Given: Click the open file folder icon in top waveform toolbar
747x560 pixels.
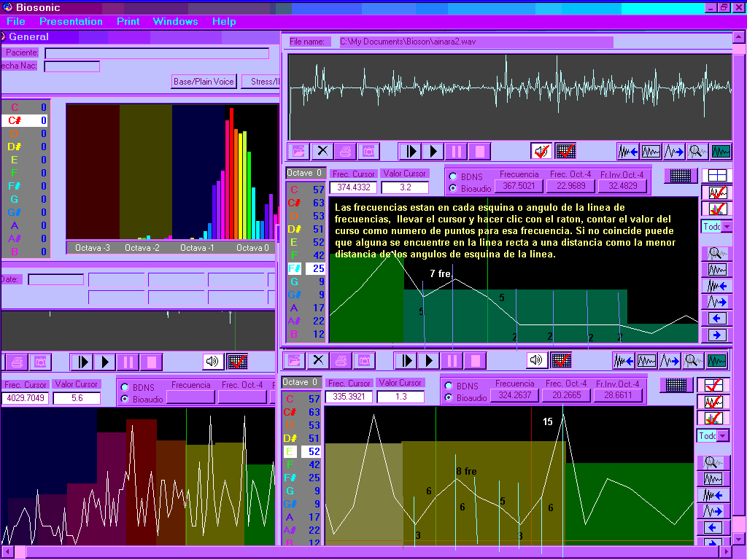Looking at the screenshot, I should click(298, 151).
